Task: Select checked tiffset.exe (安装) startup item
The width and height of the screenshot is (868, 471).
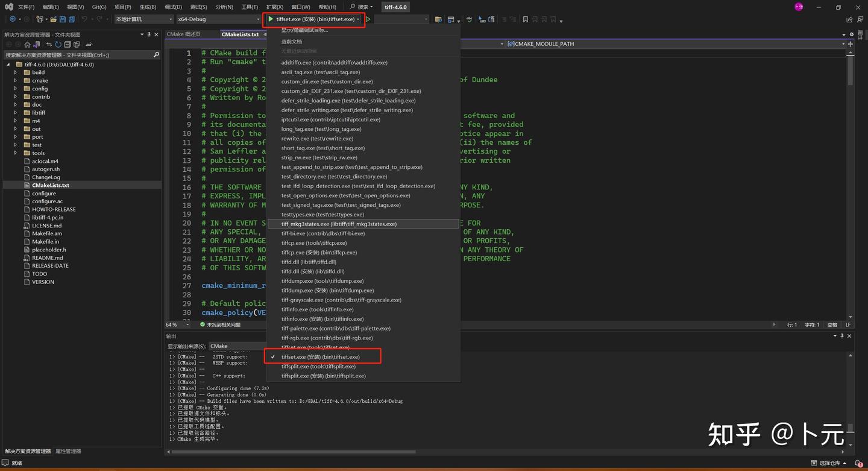Action: pyautogui.click(x=320, y=357)
